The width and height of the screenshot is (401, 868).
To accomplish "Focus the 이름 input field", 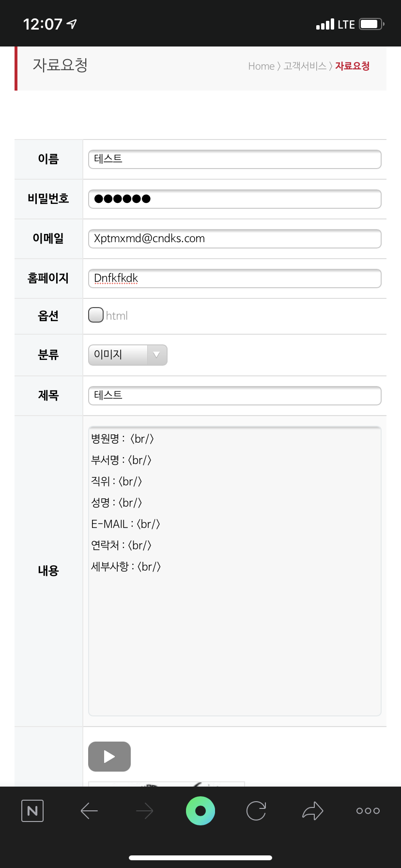I will 235,159.
